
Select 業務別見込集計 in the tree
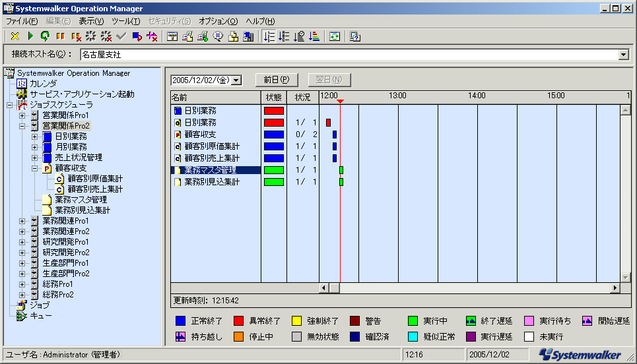click(x=83, y=210)
